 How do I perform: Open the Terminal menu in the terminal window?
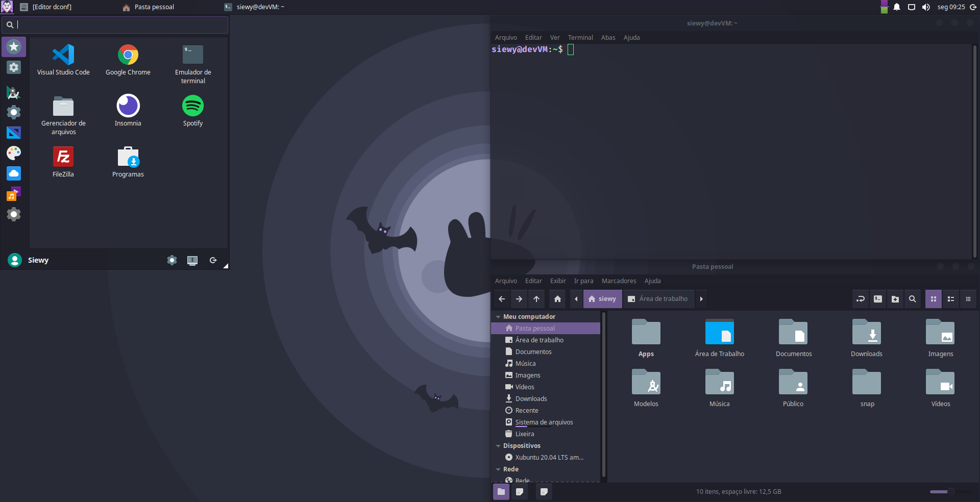point(580,37)
